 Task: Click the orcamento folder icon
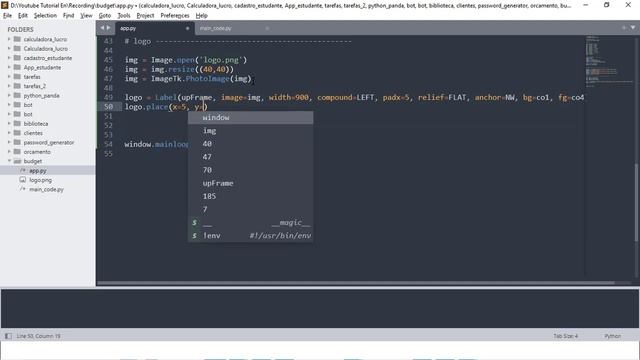[x=17, y=152]
